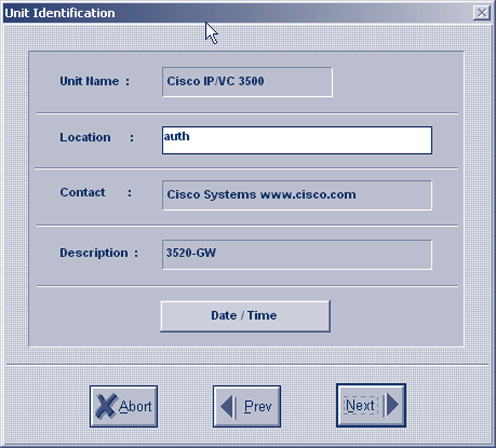Click the Description field showing 3520-GW

[296, 254]
